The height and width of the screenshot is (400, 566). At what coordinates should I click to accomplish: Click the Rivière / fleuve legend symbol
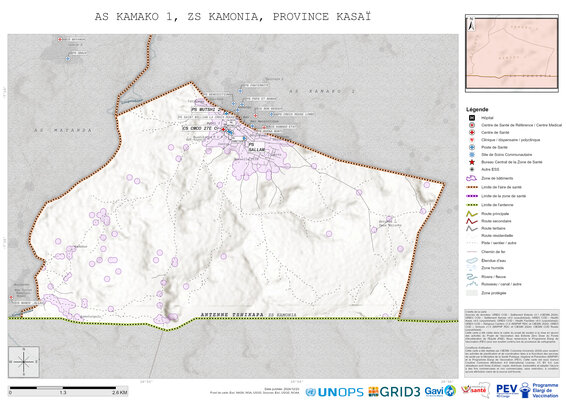coord(472,277)
